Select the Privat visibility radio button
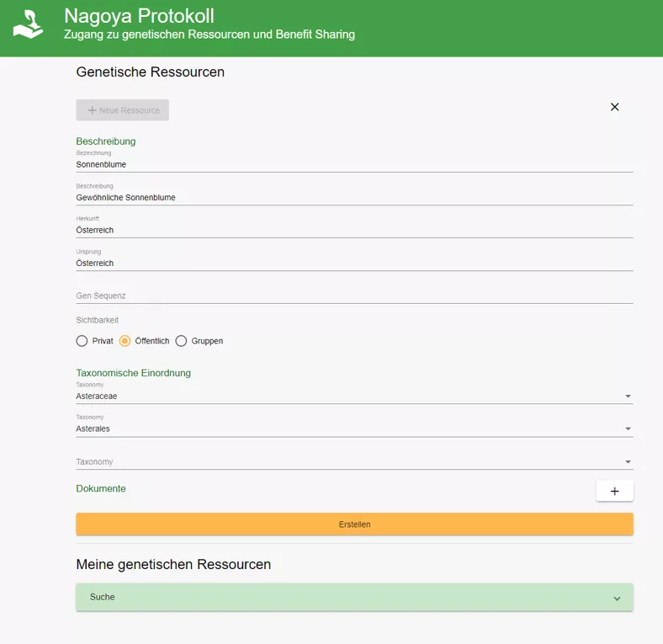 [82, 341]
